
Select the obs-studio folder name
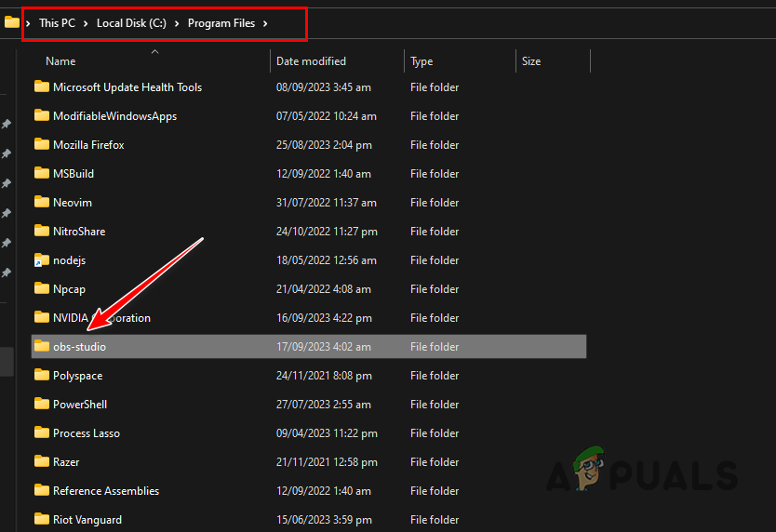pos(79,346)
